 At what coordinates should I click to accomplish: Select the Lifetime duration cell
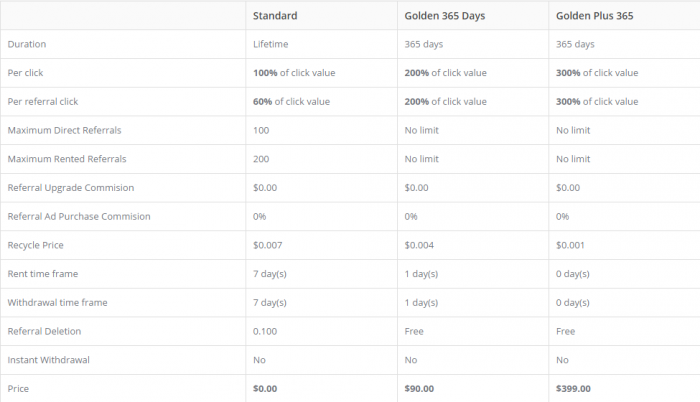point(271,44)
